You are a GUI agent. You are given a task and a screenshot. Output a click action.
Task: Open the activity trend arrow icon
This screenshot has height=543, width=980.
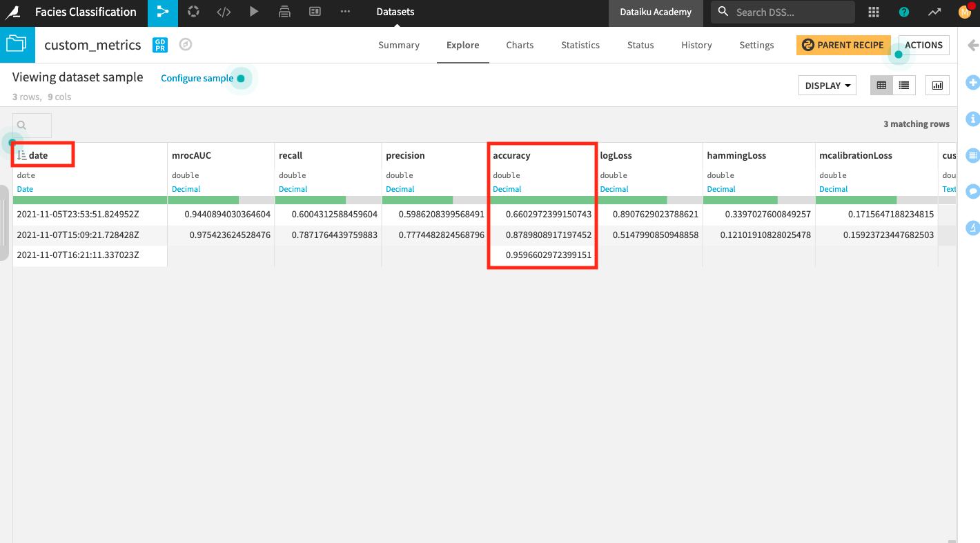934,12
